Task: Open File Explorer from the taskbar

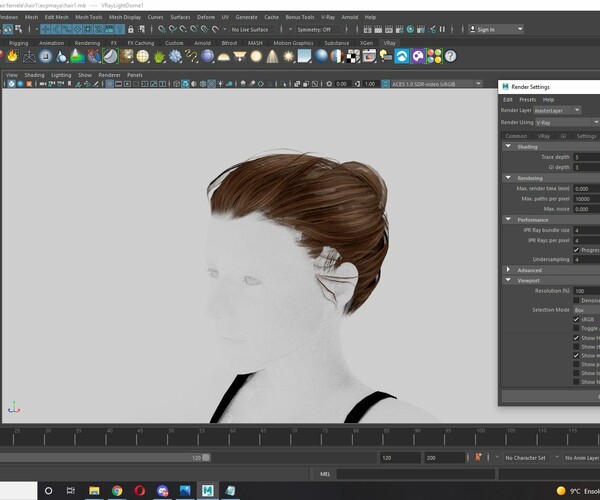Action: coord(94,490)
